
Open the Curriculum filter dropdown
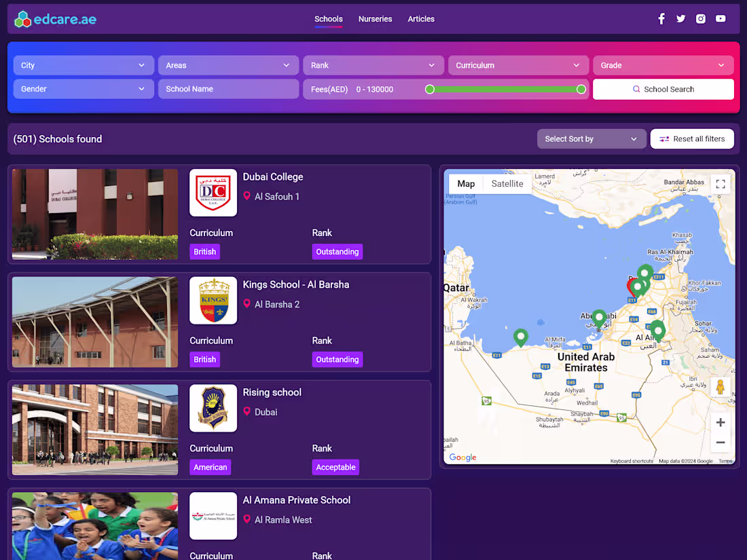[518, 65]
